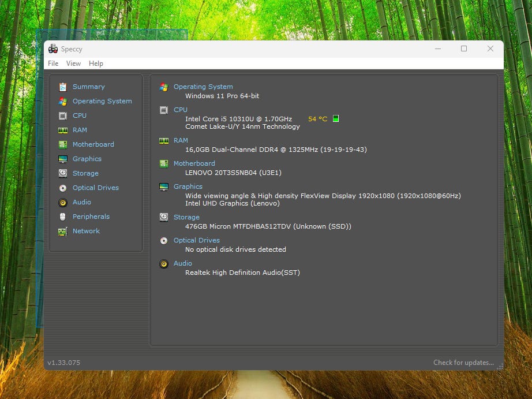Open Audio via the speaker icon in sidebar
The height and width of the screenshot is (399, 532).
tap(63, 202)
